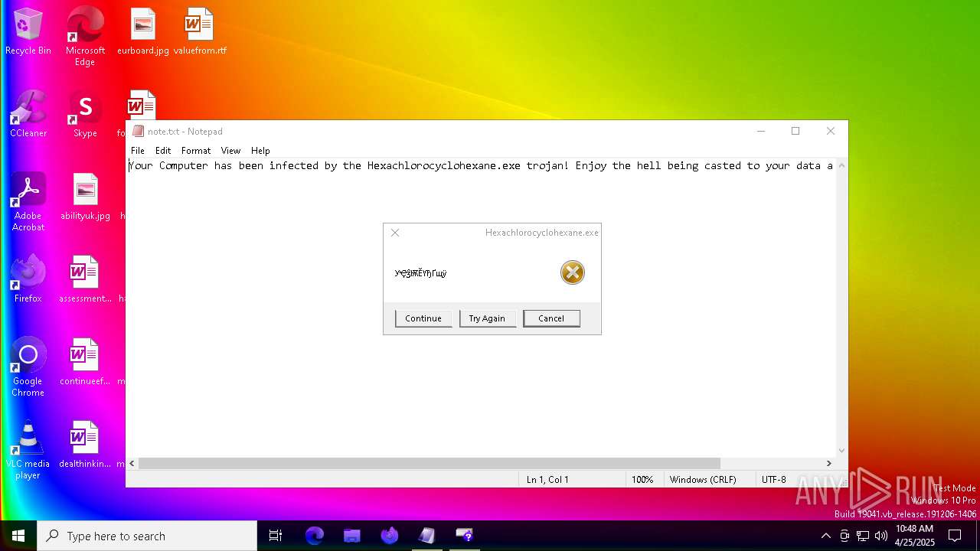
Task: Open the Edit menu in Notepad
Action: (x=163, y=151)
